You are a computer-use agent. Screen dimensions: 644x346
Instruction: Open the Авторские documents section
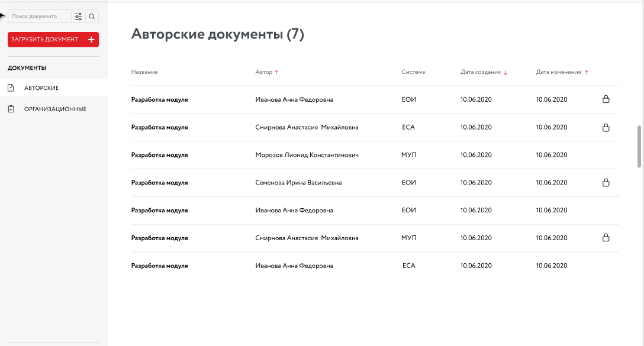[x=41, y=88]
